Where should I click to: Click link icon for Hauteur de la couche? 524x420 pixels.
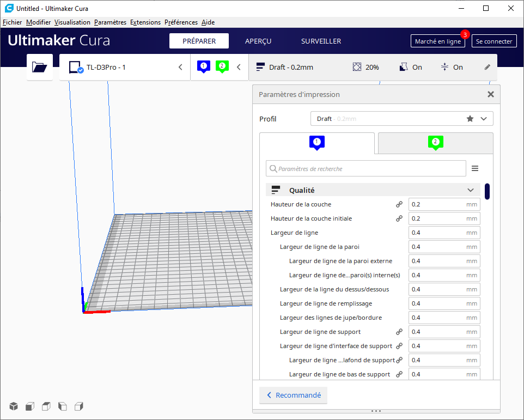point(399,204)
